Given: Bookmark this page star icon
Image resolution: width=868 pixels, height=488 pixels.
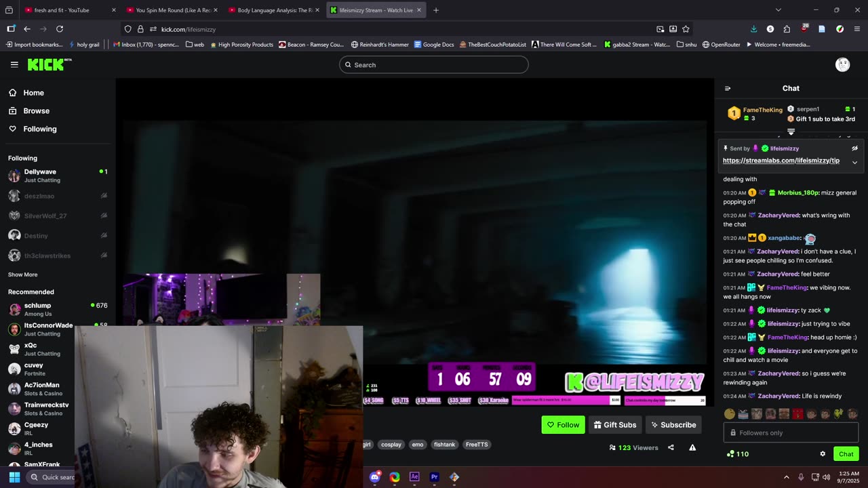Looking at the screenshot, I should tap(686, 29).
